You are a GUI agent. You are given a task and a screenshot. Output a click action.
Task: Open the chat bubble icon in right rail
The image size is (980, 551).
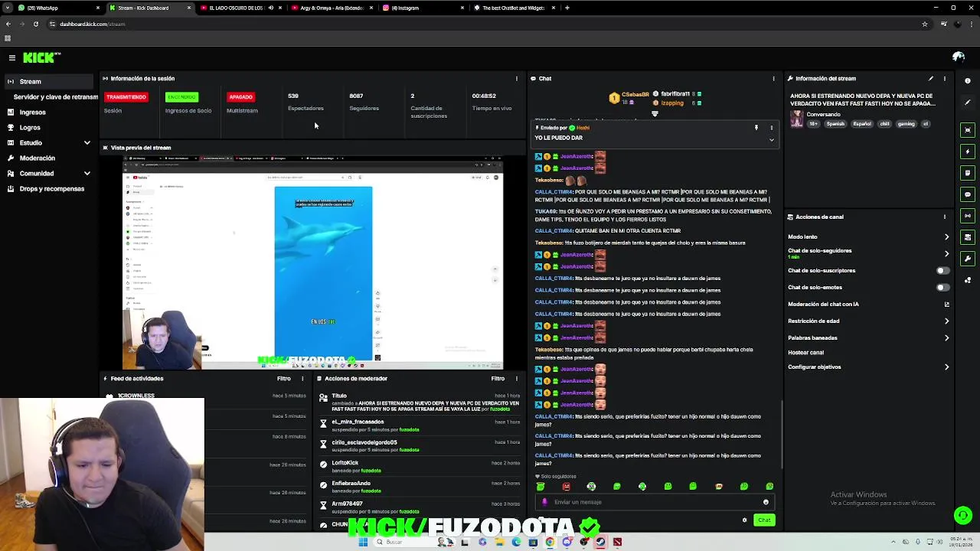coord(968,194)
